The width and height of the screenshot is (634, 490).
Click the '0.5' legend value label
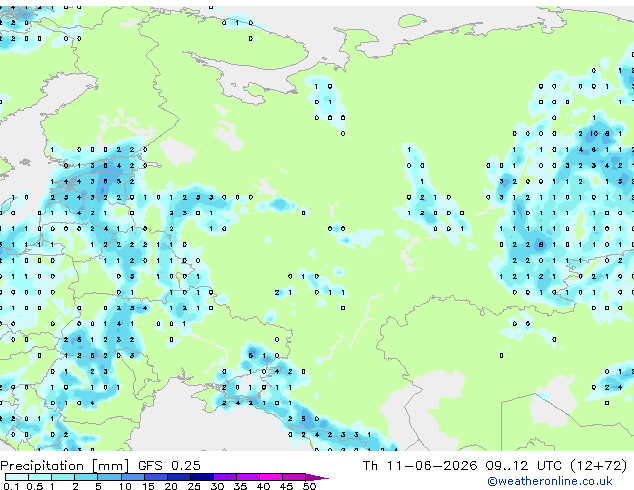[x=35, y=486]
